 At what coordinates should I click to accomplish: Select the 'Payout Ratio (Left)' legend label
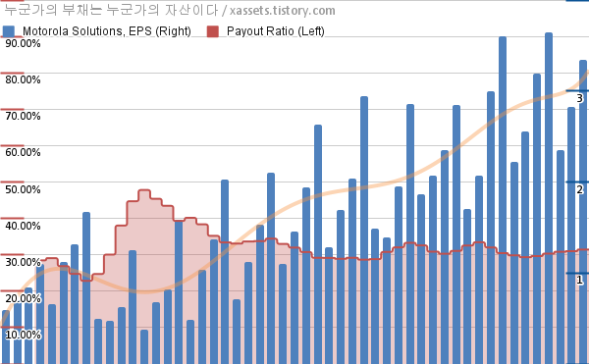coord(276,31)
